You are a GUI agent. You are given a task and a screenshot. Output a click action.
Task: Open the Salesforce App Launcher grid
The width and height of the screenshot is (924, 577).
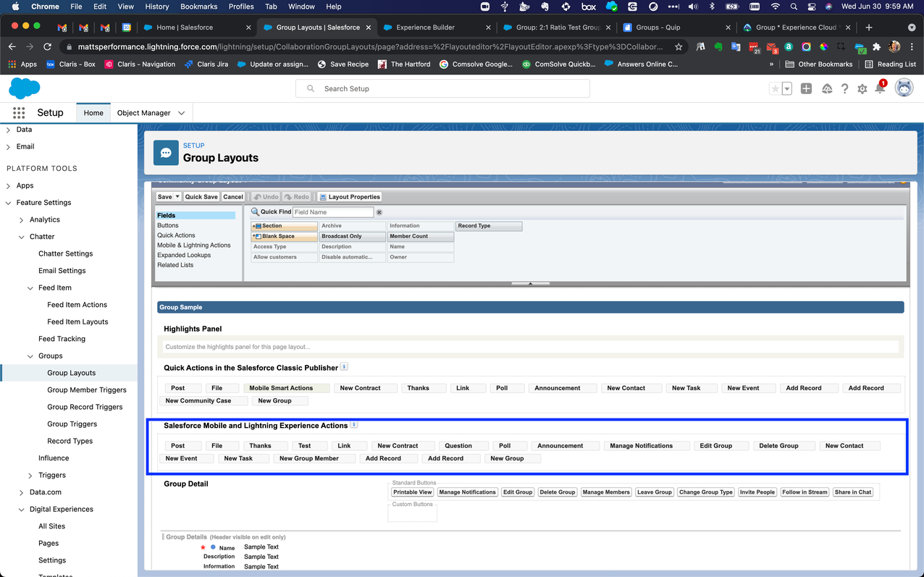19,113
